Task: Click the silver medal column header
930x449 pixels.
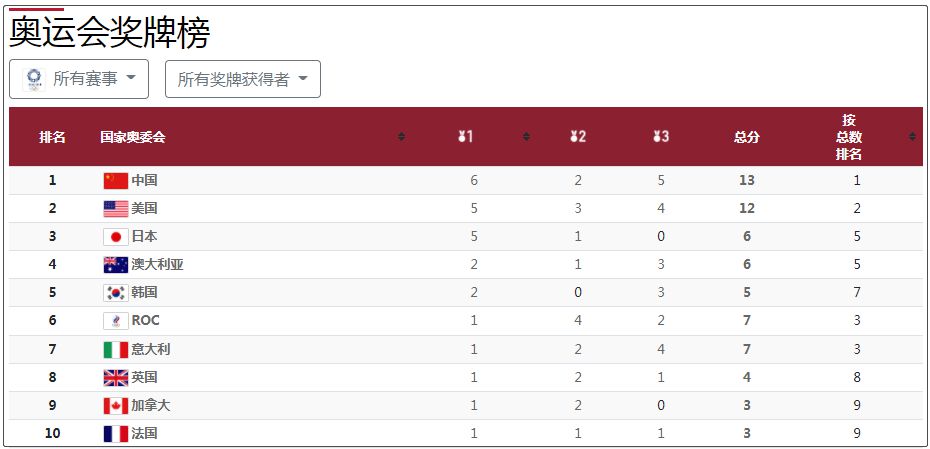Action: [x=578, y=137]
